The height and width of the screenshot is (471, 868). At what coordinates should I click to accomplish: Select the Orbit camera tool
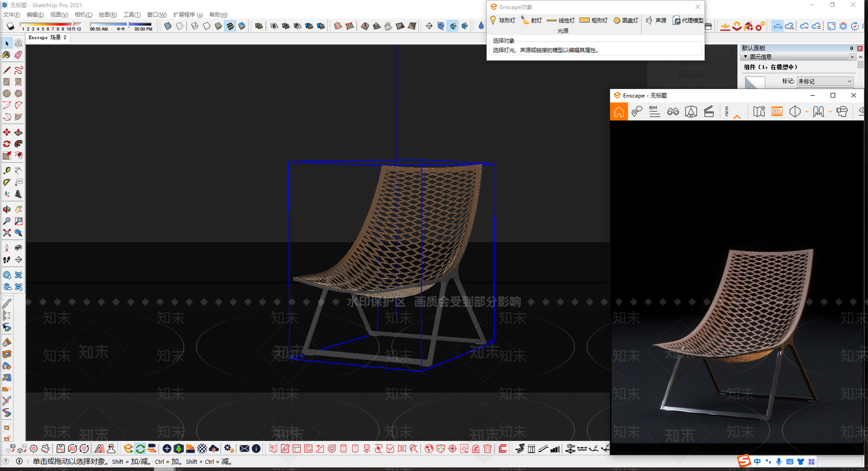click(7, 209)
